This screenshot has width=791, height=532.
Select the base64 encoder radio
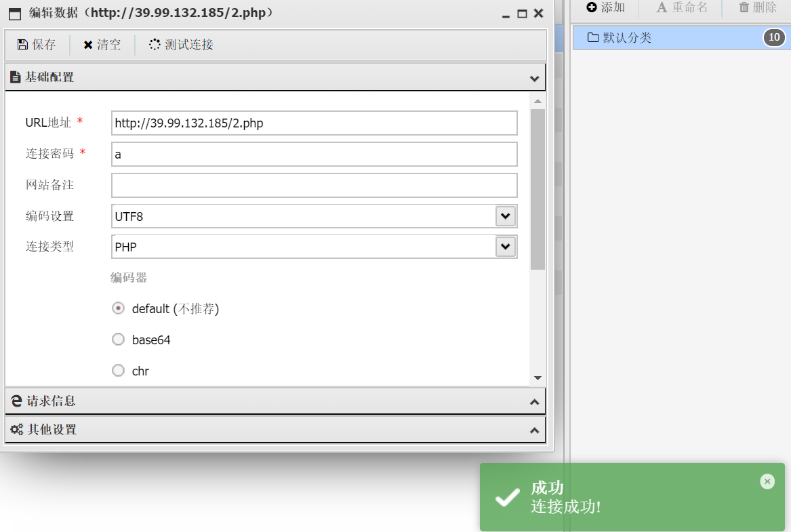point(118,340)
